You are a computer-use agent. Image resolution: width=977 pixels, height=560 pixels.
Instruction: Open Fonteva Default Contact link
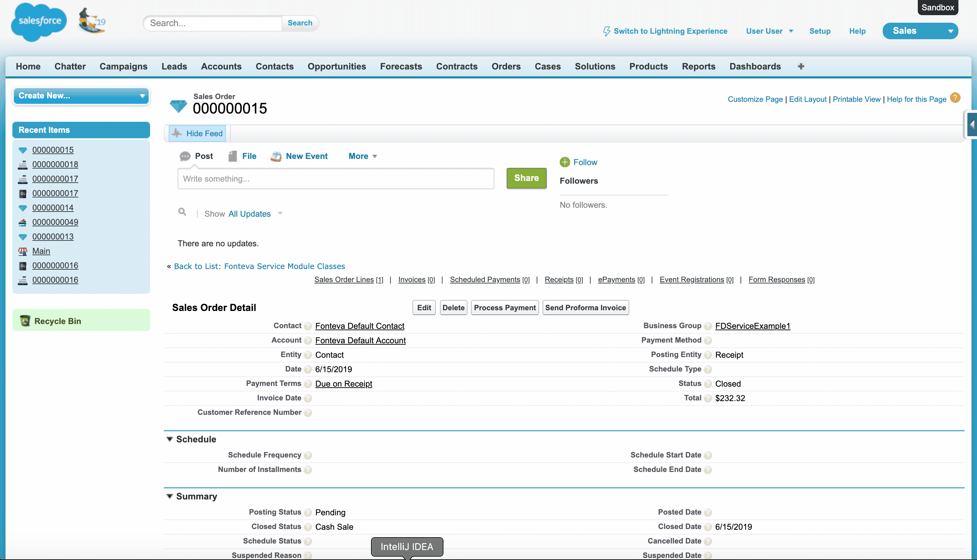(x=360, y=326)
